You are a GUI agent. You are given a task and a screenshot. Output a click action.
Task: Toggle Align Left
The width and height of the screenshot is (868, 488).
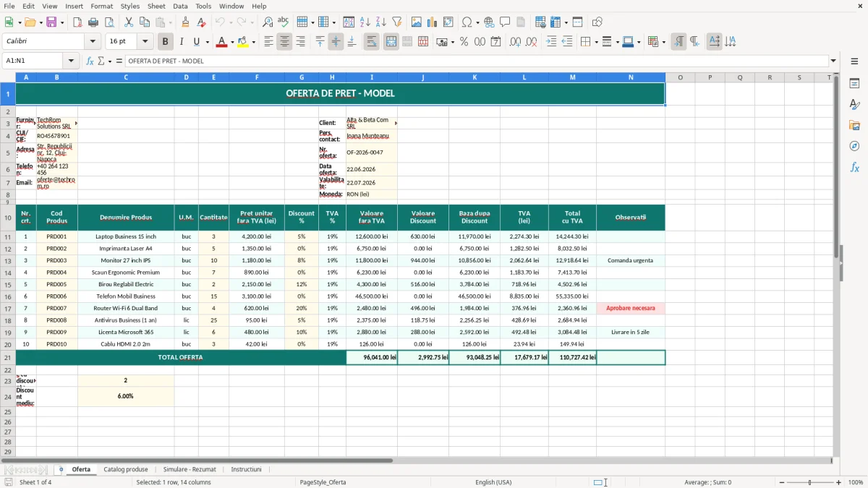coord(268,42)
